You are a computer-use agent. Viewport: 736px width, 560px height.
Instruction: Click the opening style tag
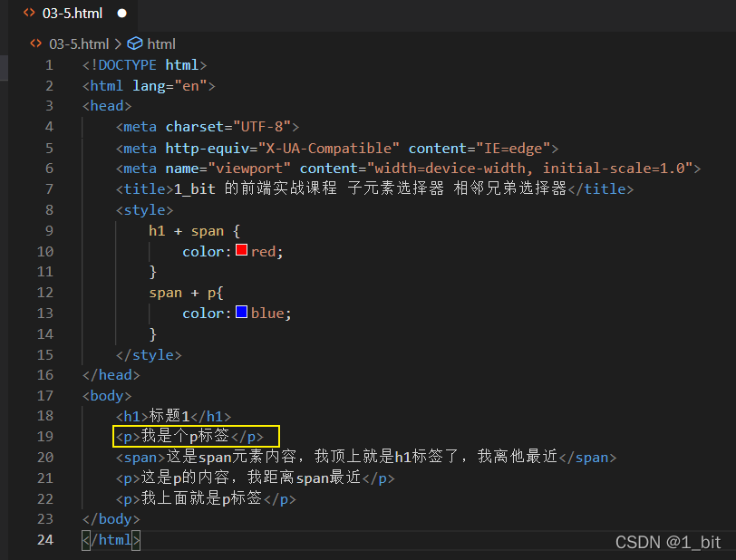[x=145, y=210]
